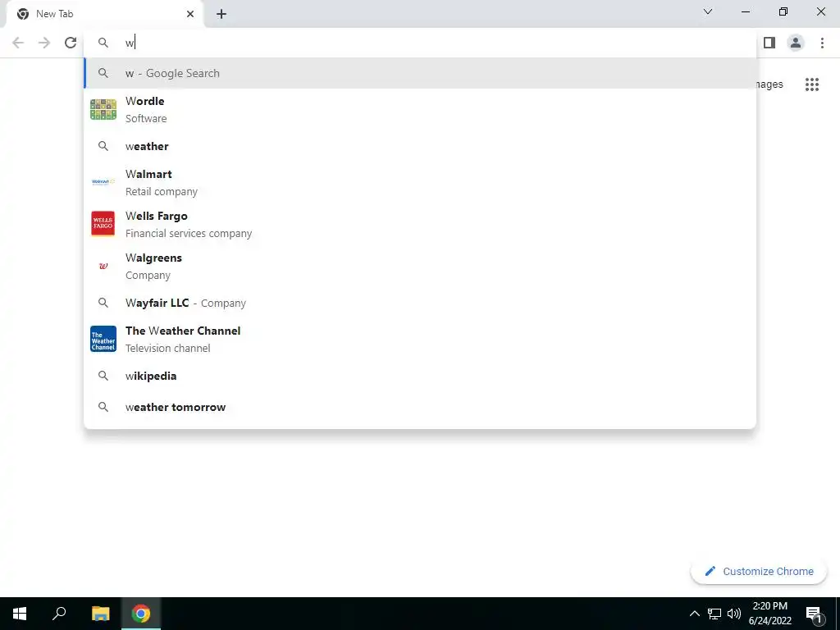Image resolution: width=840 pixels, height=630 pixels.
Task: Click the Wells Fargo logo
Action: 103,224
